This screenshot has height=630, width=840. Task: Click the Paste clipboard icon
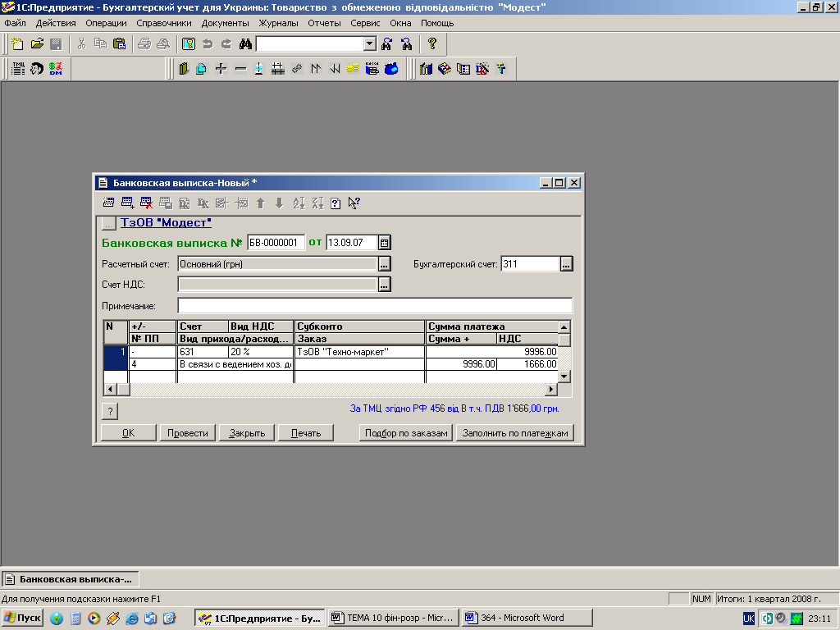[x=120, y=44]
